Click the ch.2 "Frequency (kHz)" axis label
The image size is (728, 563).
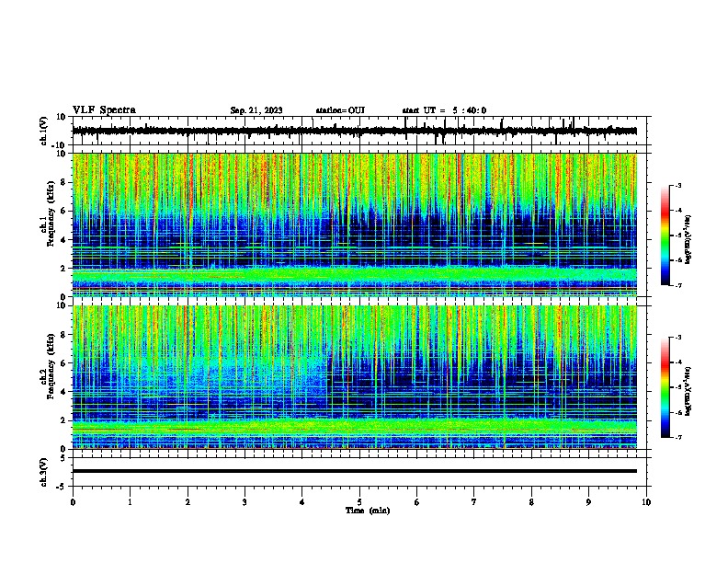tap(51, 366)
